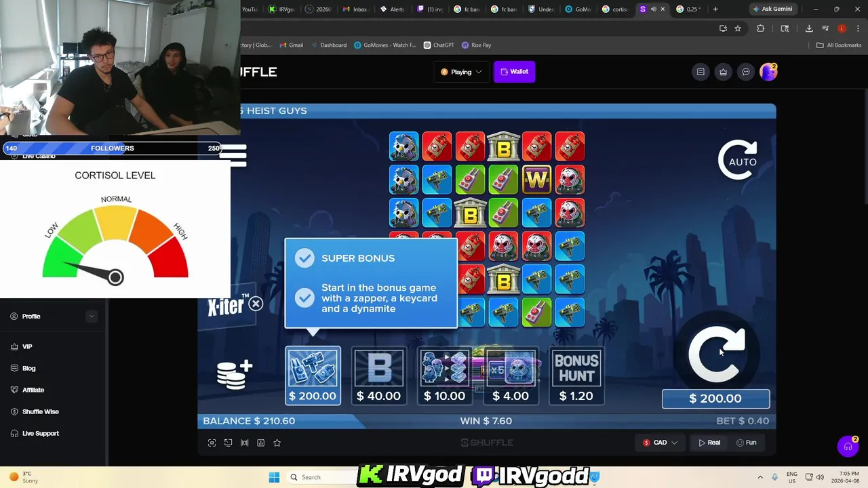The height and width of the screenshot is (488, 868).
Task: Open bet settings with the coin stack icon
Action: click(234, 374)
